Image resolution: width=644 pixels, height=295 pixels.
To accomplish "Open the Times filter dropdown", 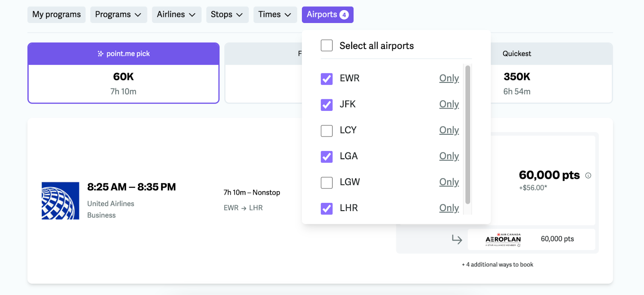I will coord(275,15).
